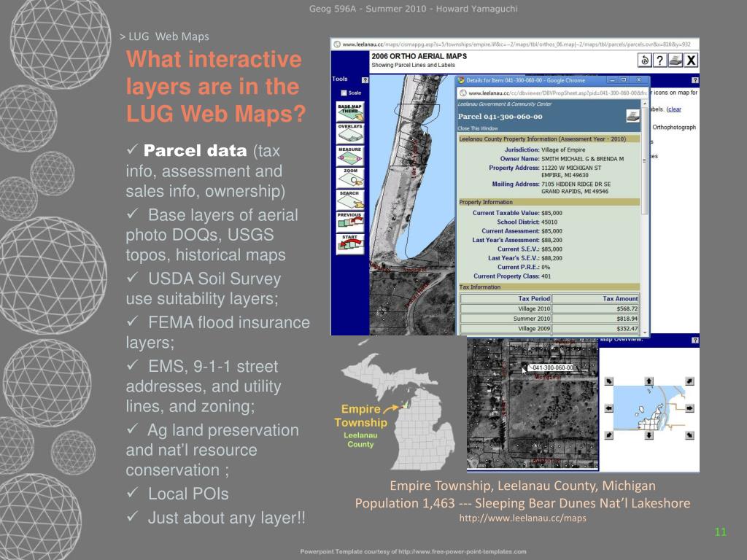Click the 'Tax Amount' column header
The width and height of the screenshot is (747, 560).
[595, 298]
